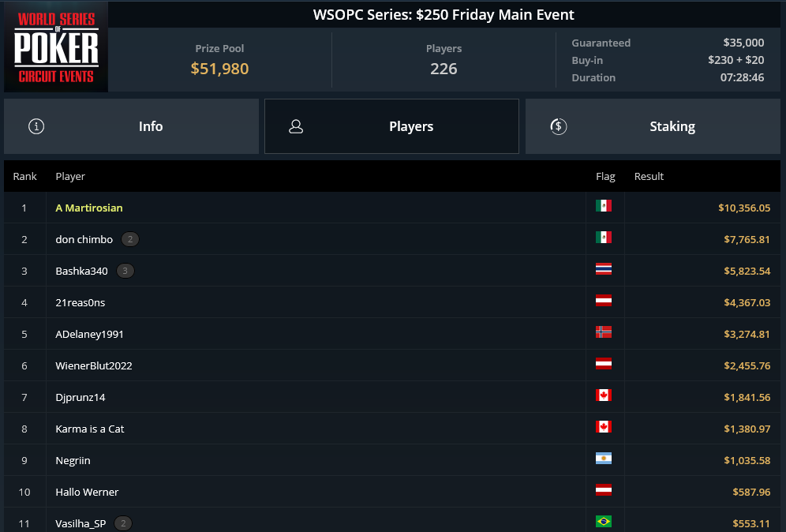The width and height of the screenshot is (786, 532).
Task: Select the Karma is a Cat row
Action: (x=392, y=429)
